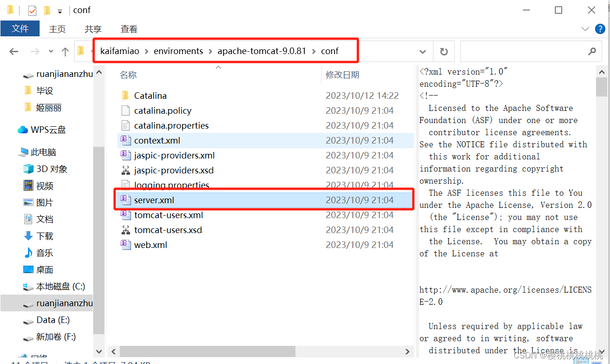Click Properties checkmark icon in title bar

click(x=32, y=10)
